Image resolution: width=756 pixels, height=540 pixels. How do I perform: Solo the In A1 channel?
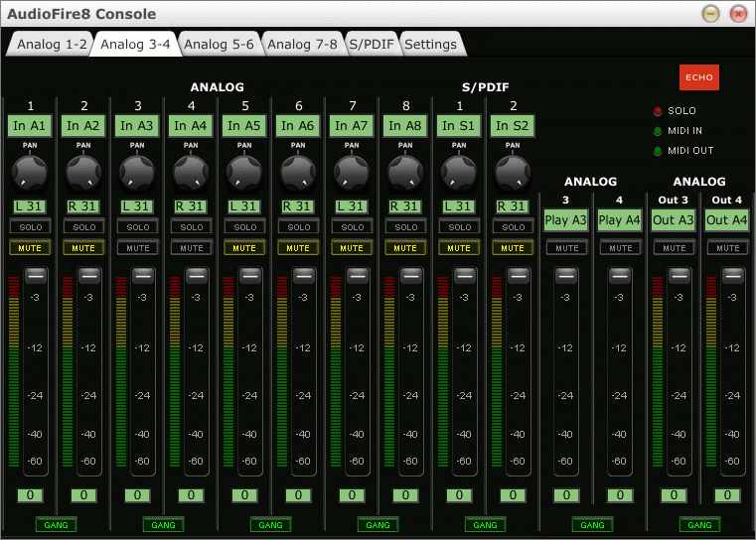[x=31, y=227]
